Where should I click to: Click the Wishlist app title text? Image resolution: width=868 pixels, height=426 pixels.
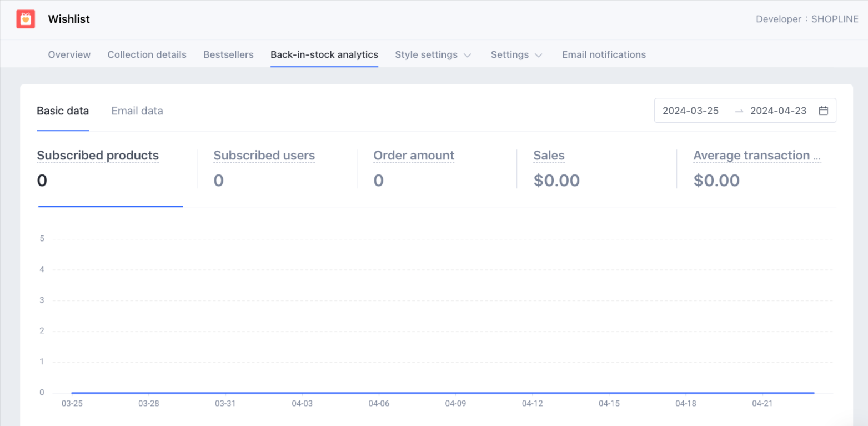(x=69, y=19)
